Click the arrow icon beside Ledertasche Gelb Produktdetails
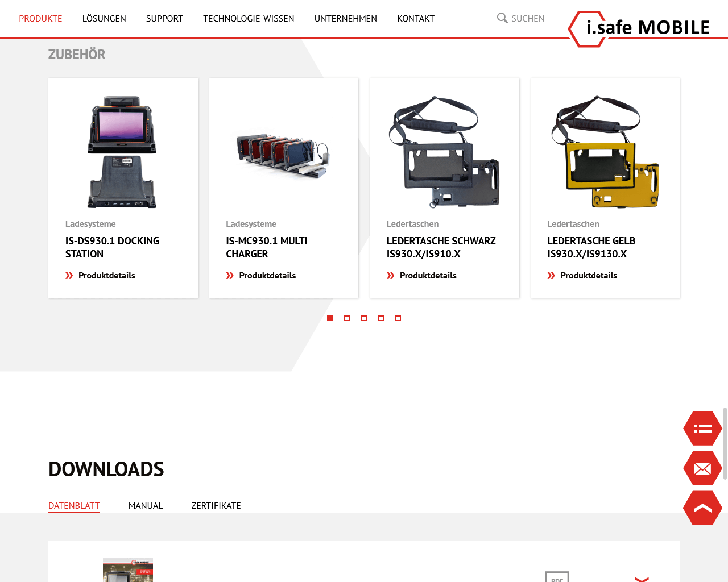Image resolution: width=728 pixels, height=582 pixels. 551,276
